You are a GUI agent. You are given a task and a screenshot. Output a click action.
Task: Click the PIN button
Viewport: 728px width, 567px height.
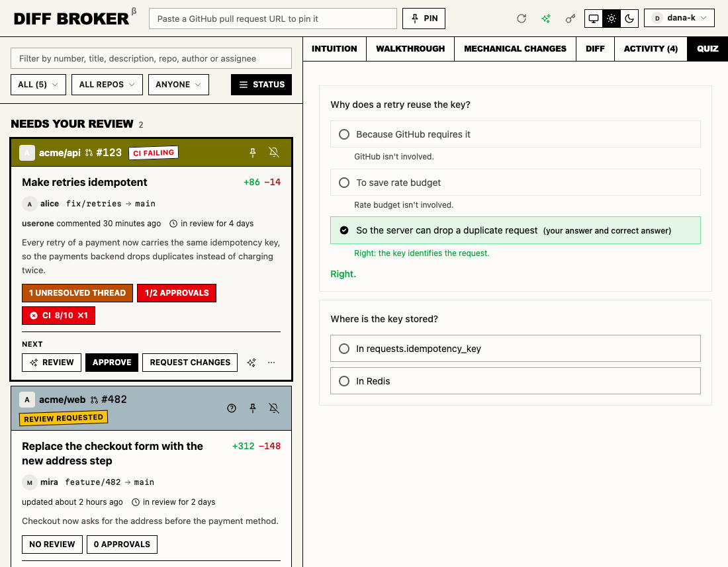point(424,19)
